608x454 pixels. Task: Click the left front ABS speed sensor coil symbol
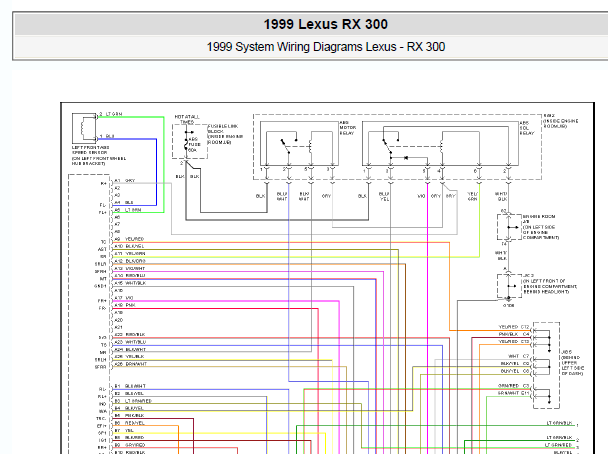pos(84,128)
